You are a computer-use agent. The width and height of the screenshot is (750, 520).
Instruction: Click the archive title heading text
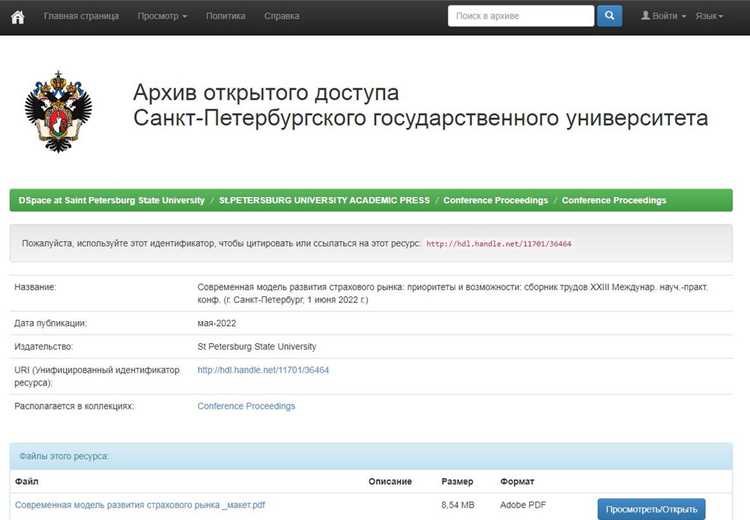pyautogui.click(x=420, y=105)
